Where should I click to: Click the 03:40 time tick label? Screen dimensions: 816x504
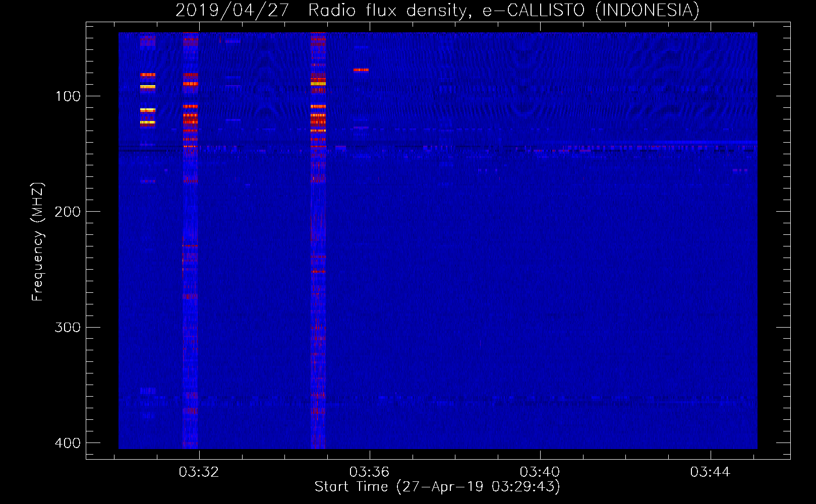pos(540,472)
